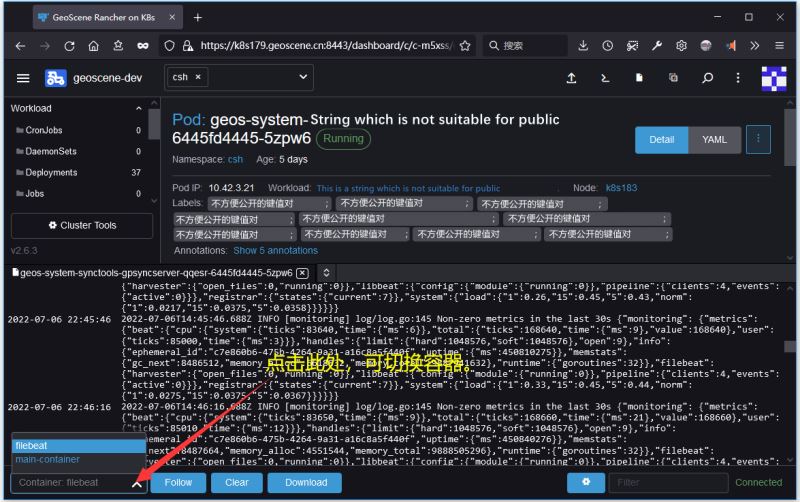Click the sidebar scrollbar thumb
The height and width of the screenshot is (502, 800).
154,124
